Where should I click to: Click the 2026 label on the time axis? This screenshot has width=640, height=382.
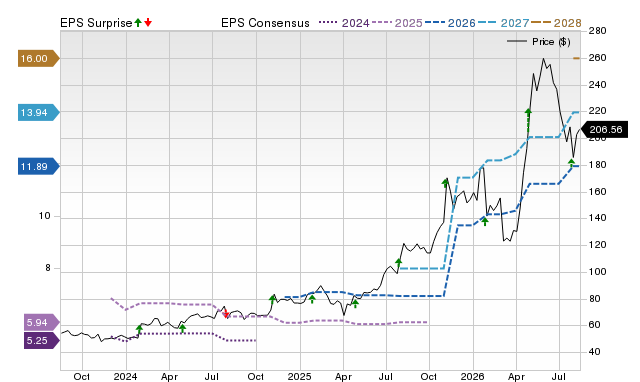point(472,376)
